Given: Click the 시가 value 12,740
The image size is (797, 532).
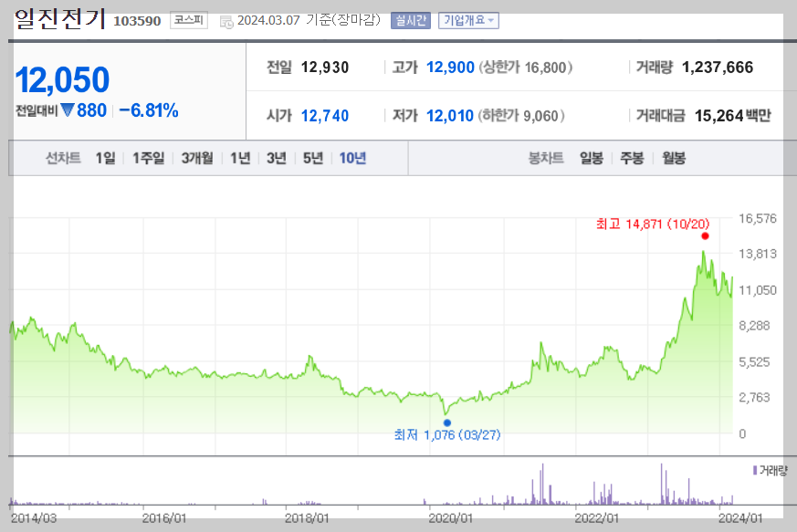Looking at the screenshot, I should click(325, 116).
